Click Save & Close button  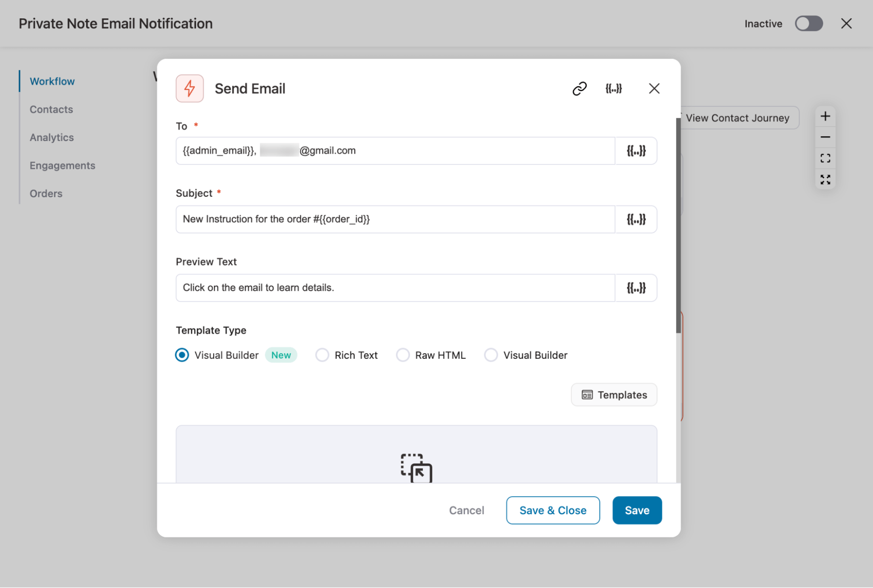552,510
